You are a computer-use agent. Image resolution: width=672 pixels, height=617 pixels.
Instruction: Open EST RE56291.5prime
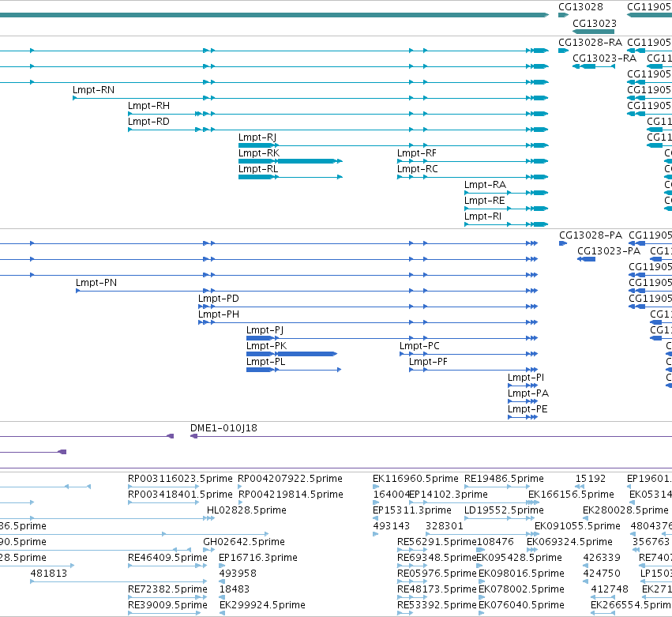437,542
